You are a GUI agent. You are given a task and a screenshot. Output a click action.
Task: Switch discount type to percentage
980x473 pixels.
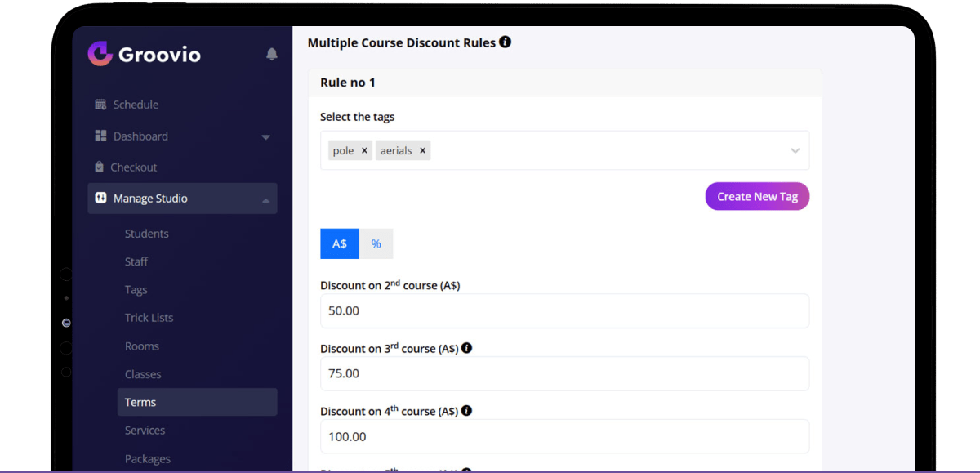point(376,243)
